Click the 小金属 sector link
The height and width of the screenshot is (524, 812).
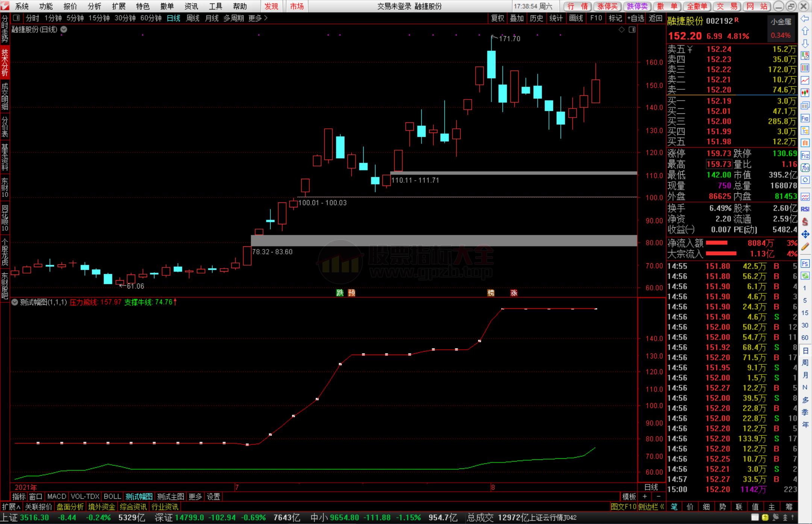click(781, 22)
